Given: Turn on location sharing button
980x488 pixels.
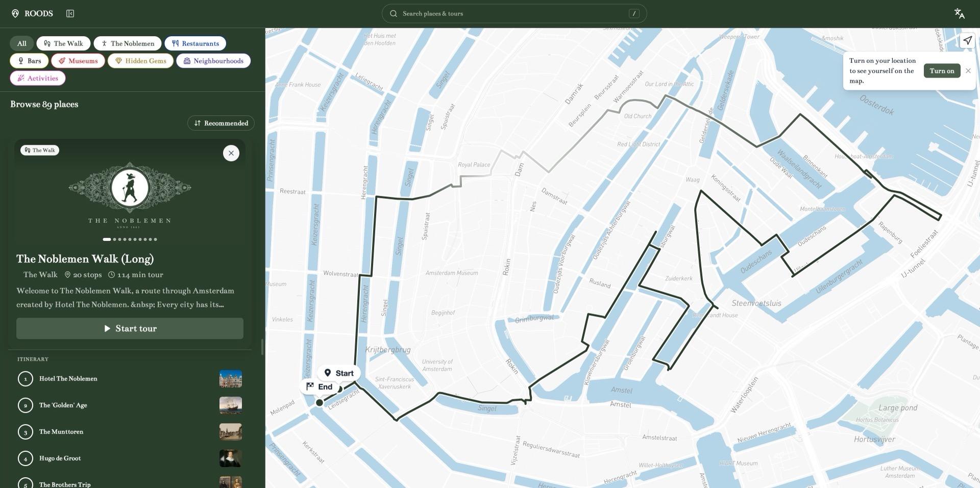Looking at the screenshot, I should coord(942,71).
